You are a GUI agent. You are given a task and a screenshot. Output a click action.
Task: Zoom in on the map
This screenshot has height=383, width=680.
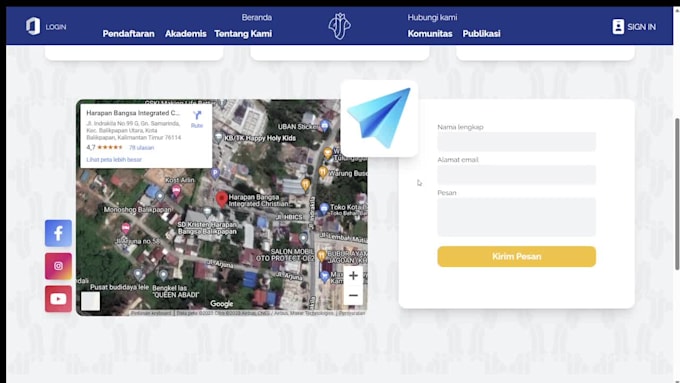[x=353, y=275]
